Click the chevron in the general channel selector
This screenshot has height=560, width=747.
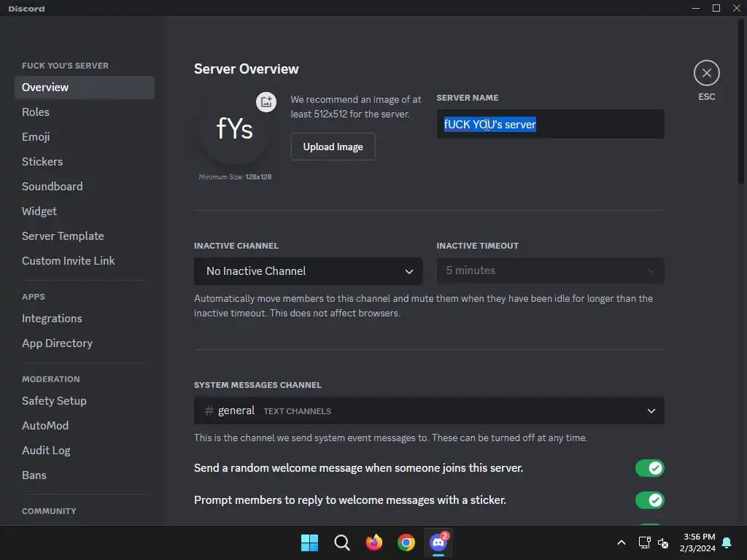point(651,411)
